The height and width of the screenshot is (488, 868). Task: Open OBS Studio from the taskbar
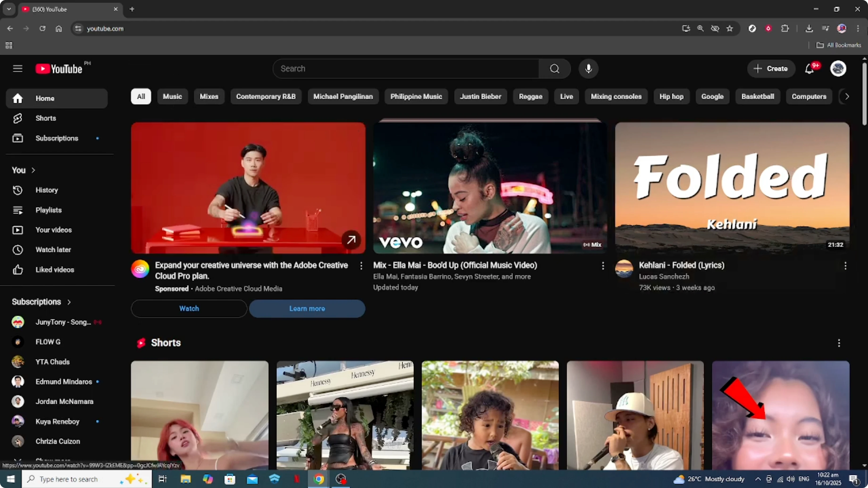[341, 479]
